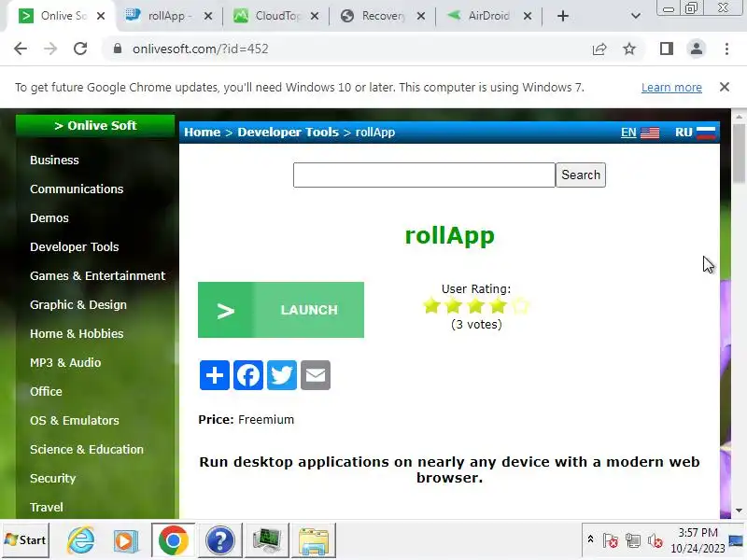
Task: Open the Business category
Action: [54, 160]
